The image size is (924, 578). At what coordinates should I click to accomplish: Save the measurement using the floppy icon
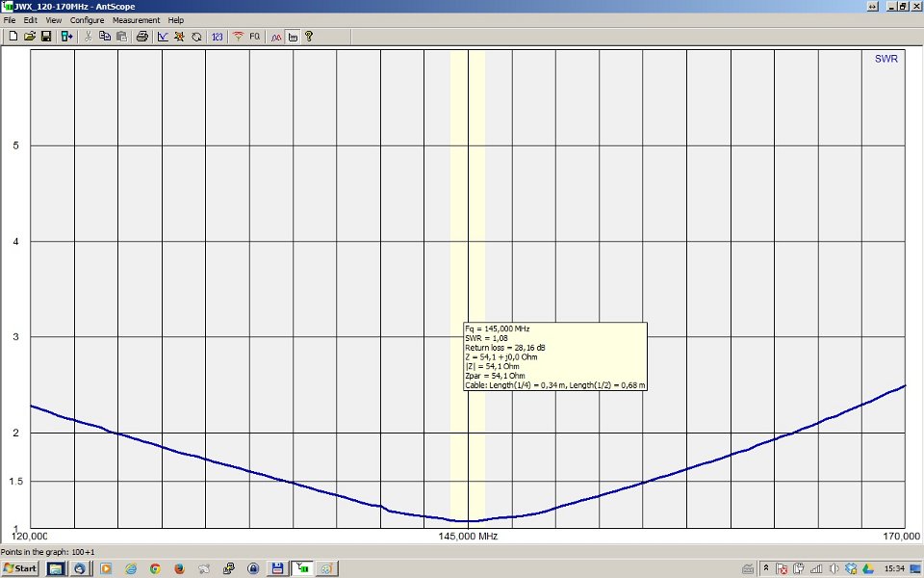[45, 37]
